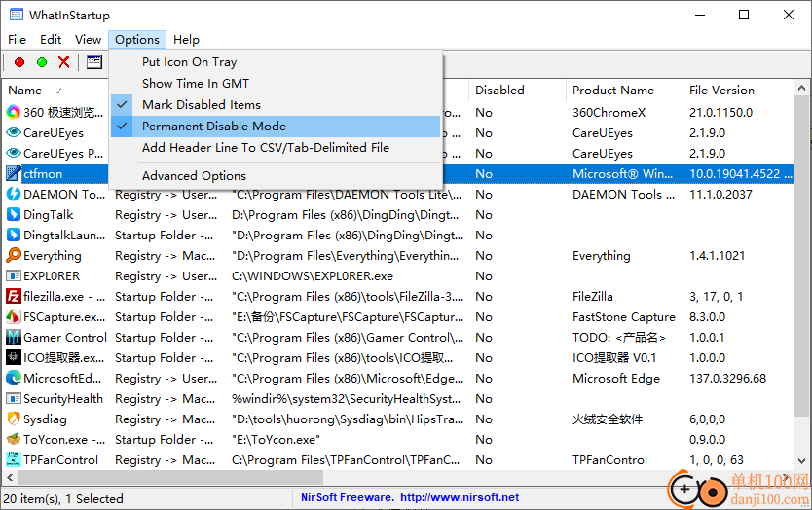Close the open Options menu
The image size is (812, 510).
pos(137,40)
